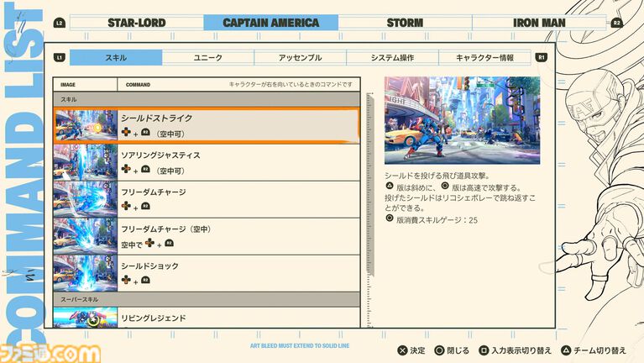Click the 版消費スキルゲージ：25 text
The image size is (644, 363).
click(437, 220)
